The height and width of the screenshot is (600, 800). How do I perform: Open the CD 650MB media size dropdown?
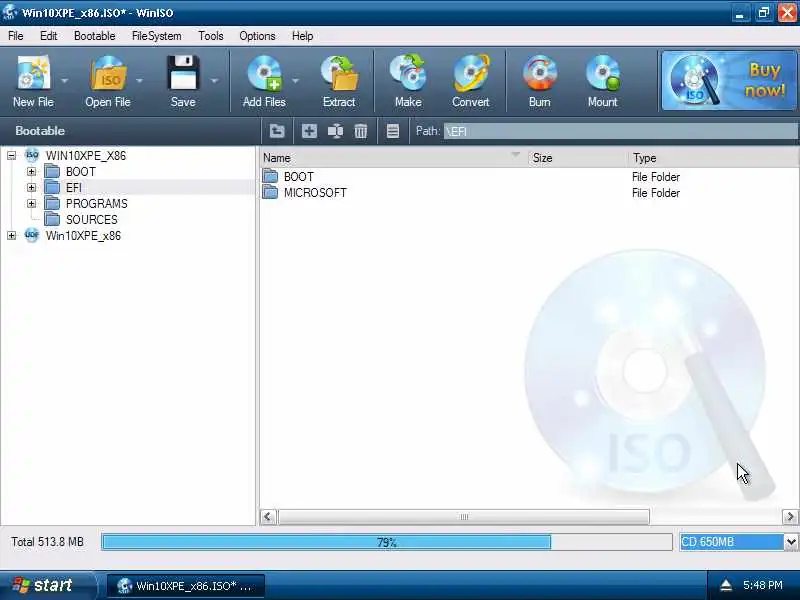(790, 542)
